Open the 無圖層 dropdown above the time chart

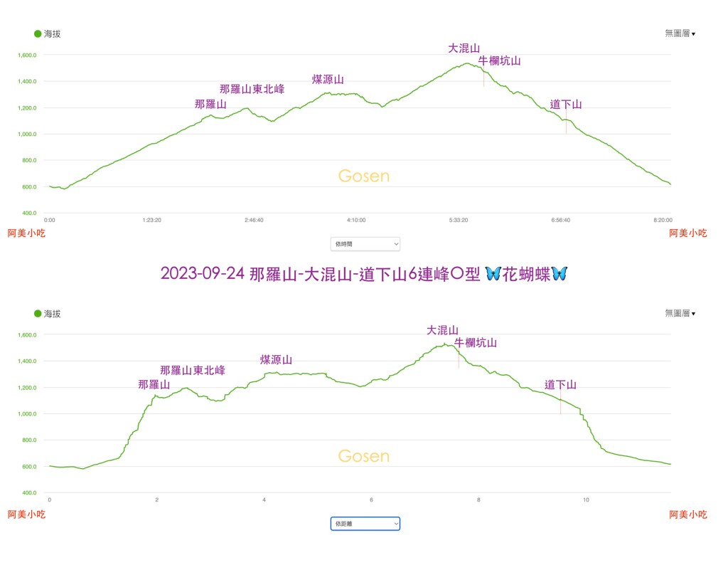(680, 33)
